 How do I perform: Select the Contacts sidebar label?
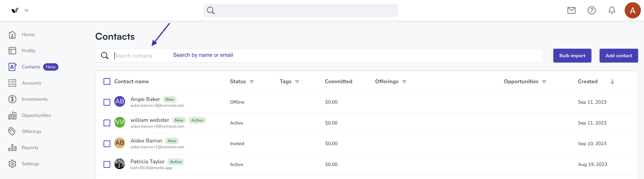point(31,67)
